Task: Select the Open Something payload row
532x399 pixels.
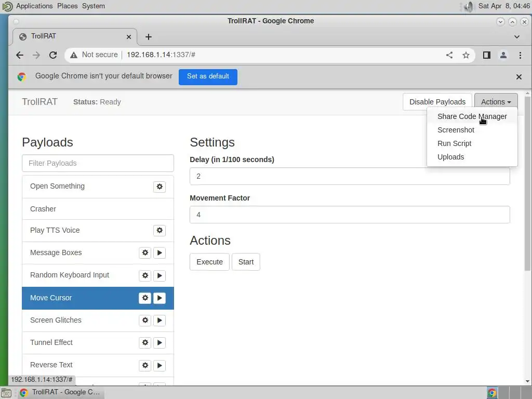Action: [x=98, y=187]
